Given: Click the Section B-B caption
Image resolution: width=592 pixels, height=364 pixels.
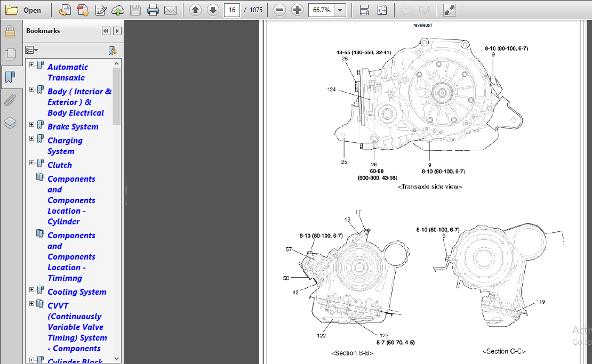Looking at the screenshot, I should click(352, 353).
